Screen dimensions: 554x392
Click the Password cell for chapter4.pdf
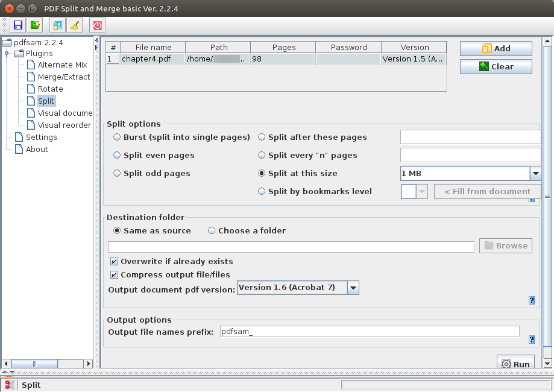tap(348, 59)
